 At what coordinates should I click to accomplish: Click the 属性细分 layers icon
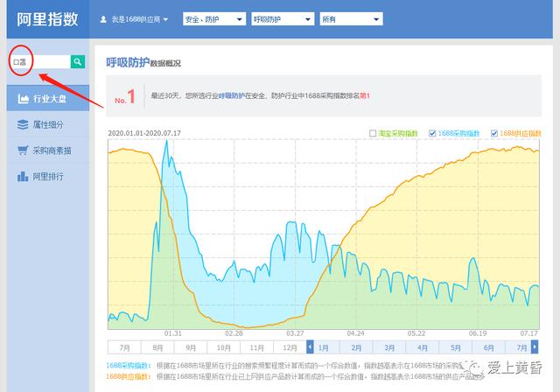click(23, 124)
